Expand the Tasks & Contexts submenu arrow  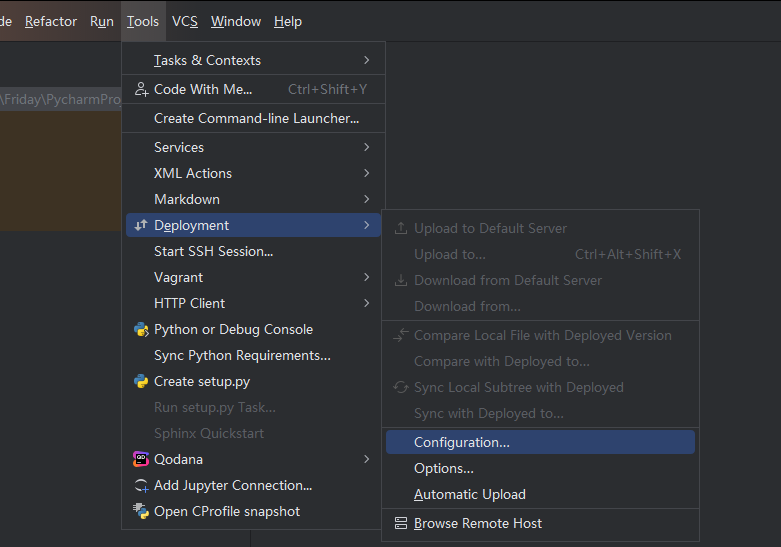(367, 60)
